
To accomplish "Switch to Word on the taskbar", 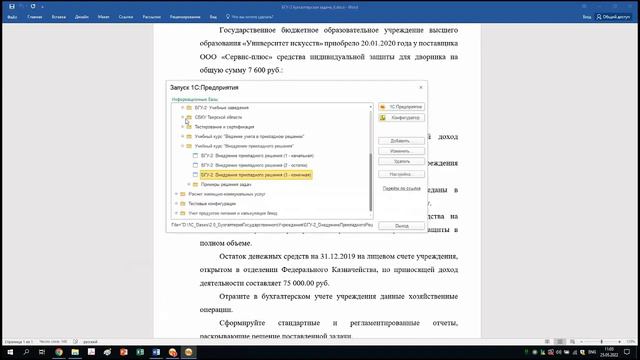I will click(x=156, y=352).
